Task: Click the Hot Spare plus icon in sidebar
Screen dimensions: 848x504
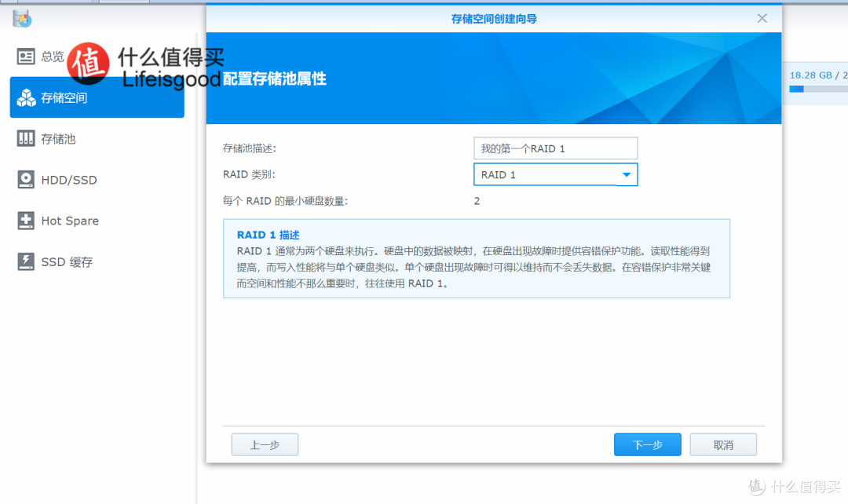Action: 26,221
